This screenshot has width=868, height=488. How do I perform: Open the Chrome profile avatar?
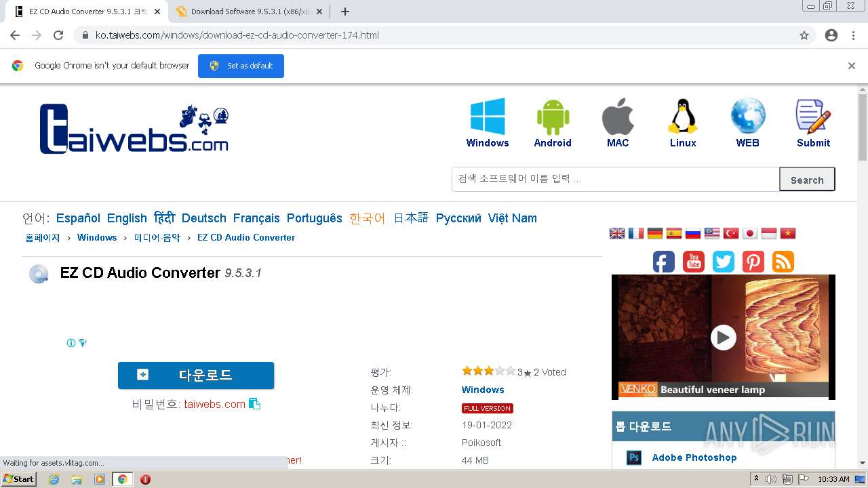click(x=831, y=35)
